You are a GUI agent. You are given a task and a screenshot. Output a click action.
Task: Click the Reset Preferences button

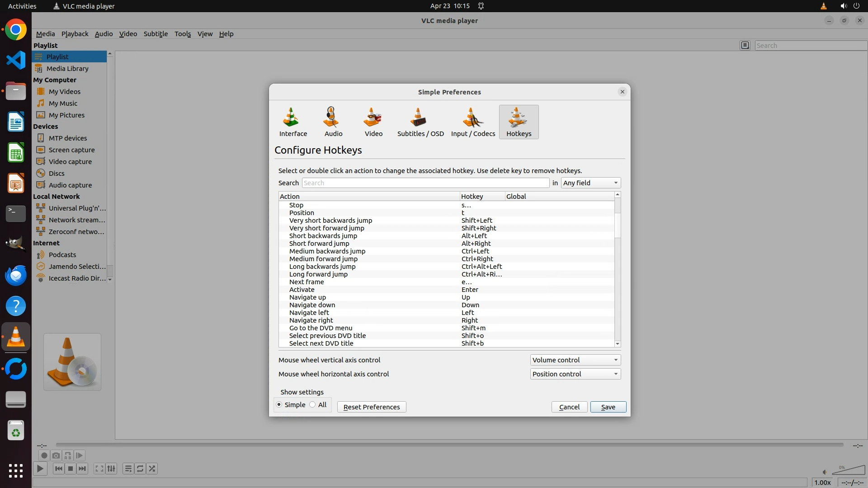click(x=371, y=407)
